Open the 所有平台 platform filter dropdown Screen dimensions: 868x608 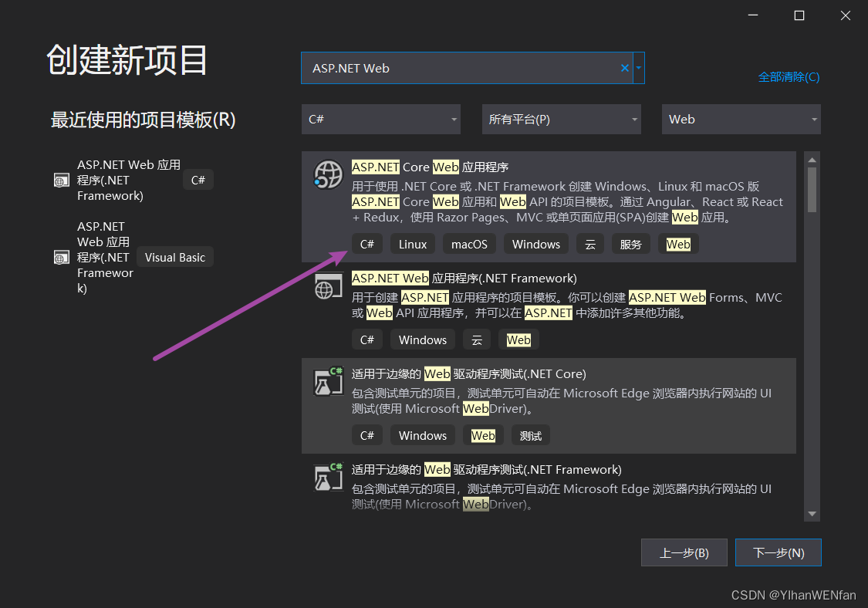[562, 119]
